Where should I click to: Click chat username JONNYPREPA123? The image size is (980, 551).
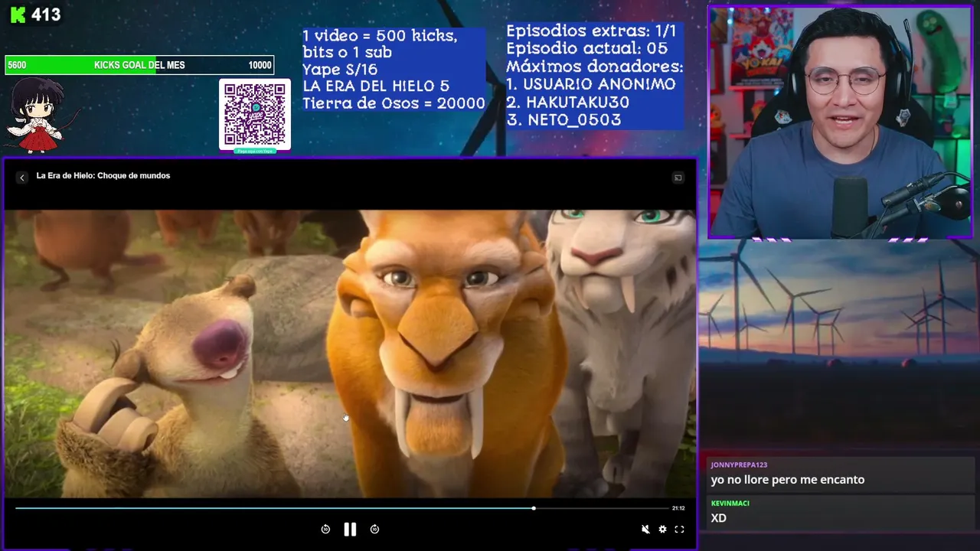(739, 465)
